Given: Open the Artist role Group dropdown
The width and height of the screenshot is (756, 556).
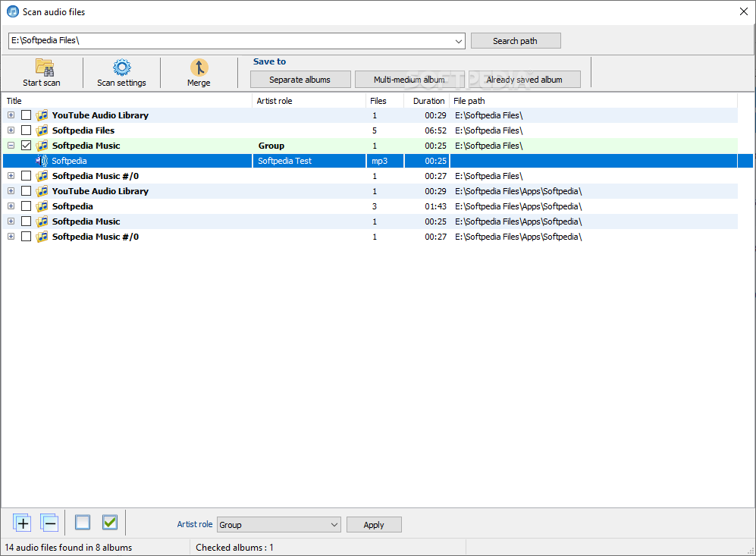Looking at the screenshot, I should point(334,525).
